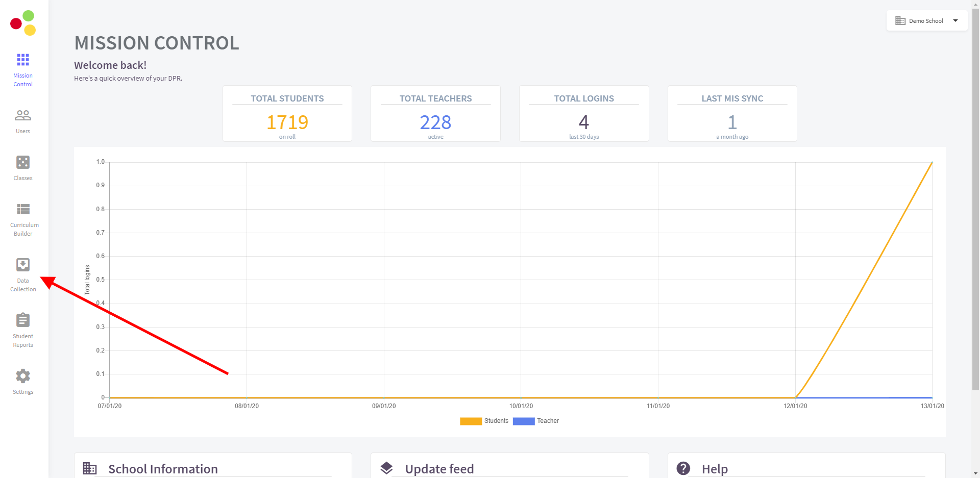Click the dropdown arrow beside Demo School
Image resolution: width=980 pixels, height=478 pixels.
(x=955, y=21)
